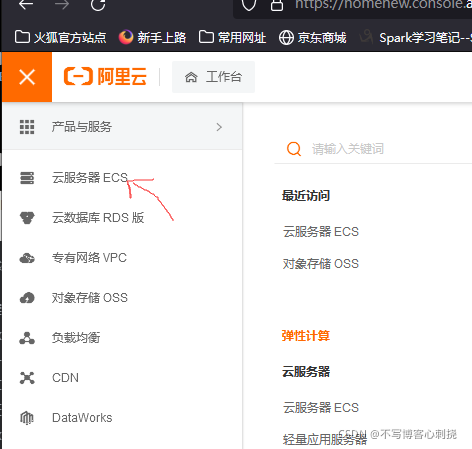The image size is (472, 449).
Task: Click the load balancer icon
Action: click(27, 338)
